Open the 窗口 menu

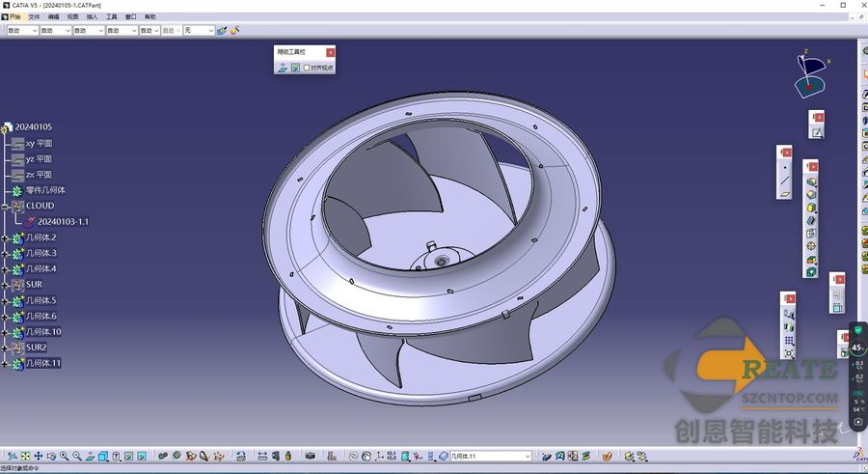pos(130,16)
